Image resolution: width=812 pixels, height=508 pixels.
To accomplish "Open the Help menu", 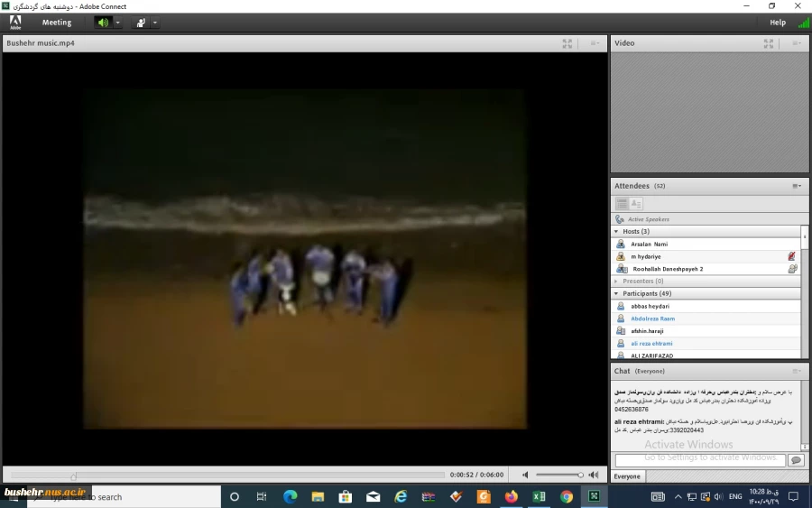I will pos(778,23).
